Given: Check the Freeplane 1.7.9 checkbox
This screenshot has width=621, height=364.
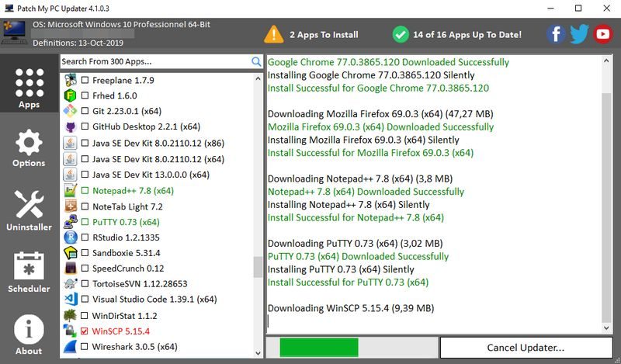Looking at the screenshot, I should (85, 80).
